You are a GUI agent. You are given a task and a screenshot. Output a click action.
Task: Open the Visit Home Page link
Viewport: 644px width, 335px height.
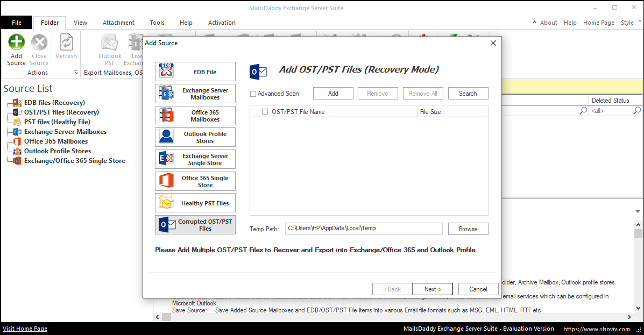(x=25, y=329)
